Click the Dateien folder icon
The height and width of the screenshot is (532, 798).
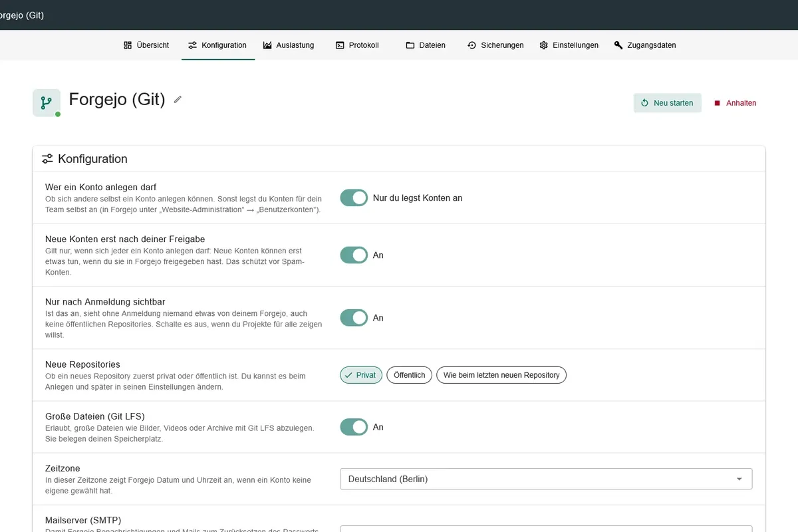[410, 45]
